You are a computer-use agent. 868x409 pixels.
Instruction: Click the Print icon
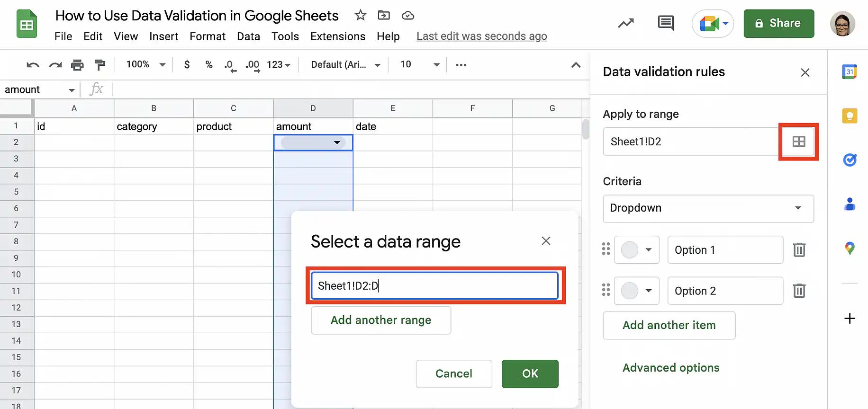(x=77, y=65)
